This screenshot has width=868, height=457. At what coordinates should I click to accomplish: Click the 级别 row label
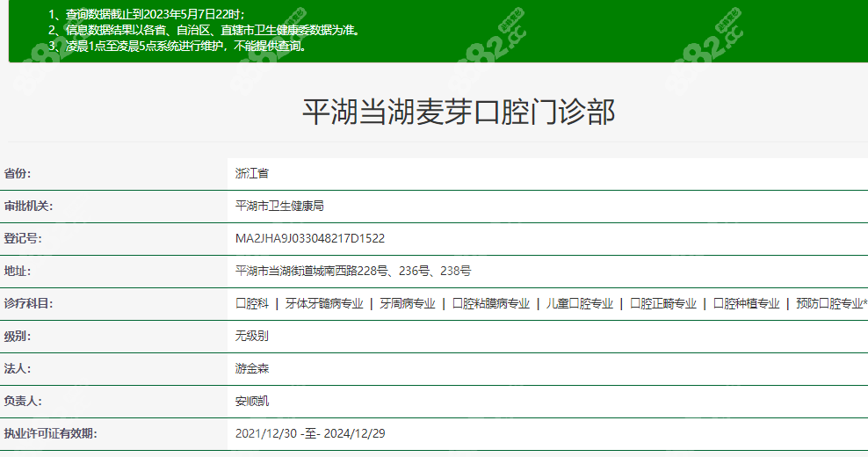(x=18, y=337)
